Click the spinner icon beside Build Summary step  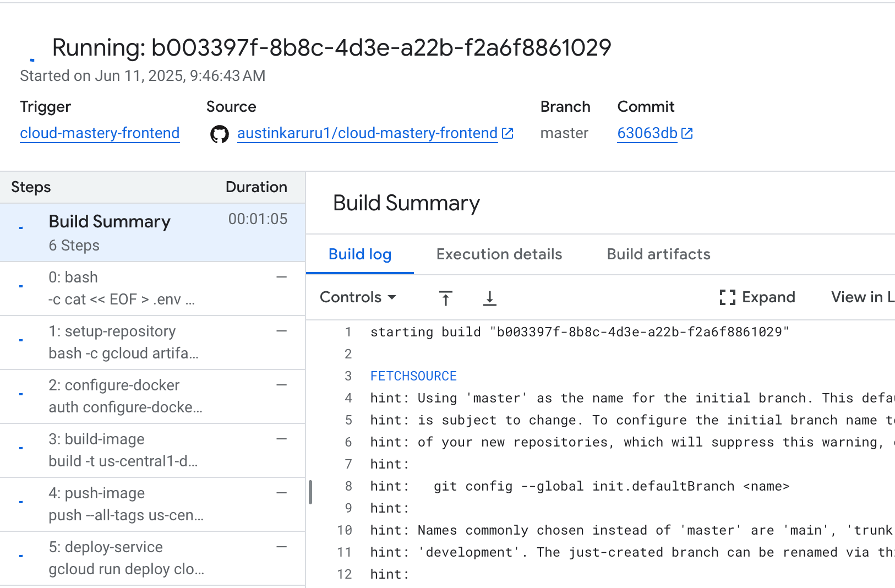tap(21, 227)
